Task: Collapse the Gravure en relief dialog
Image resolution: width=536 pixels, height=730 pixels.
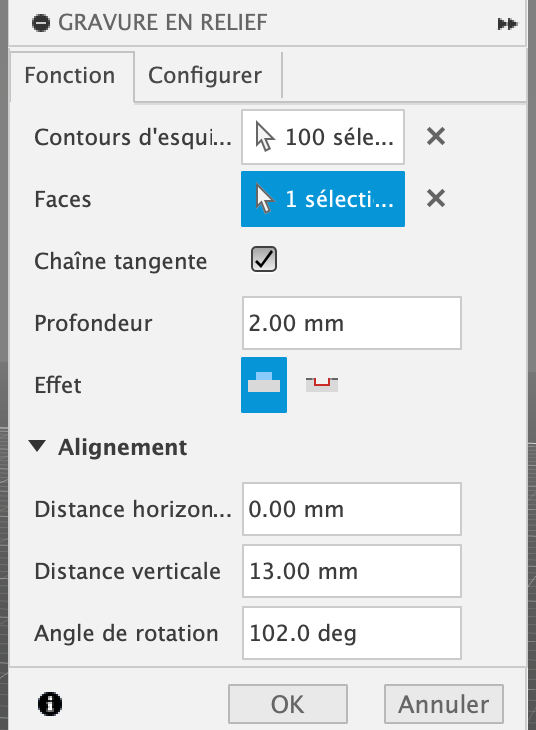Action: pyautogui.click(x=41, y=23)
